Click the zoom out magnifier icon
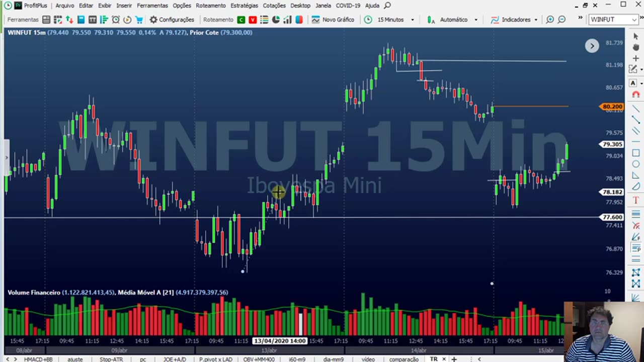Image resolution: width=644 pixels, height=362 pixels. point(561,20)
